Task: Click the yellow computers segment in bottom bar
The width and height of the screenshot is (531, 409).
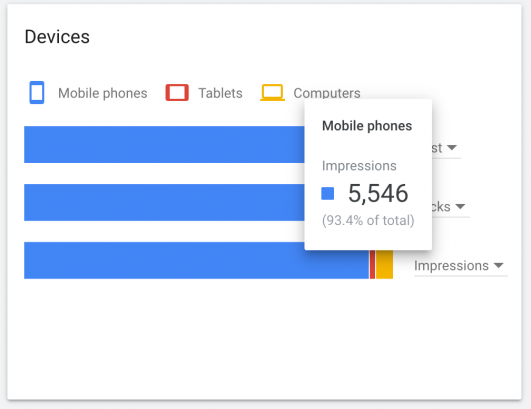Action: 384,264
